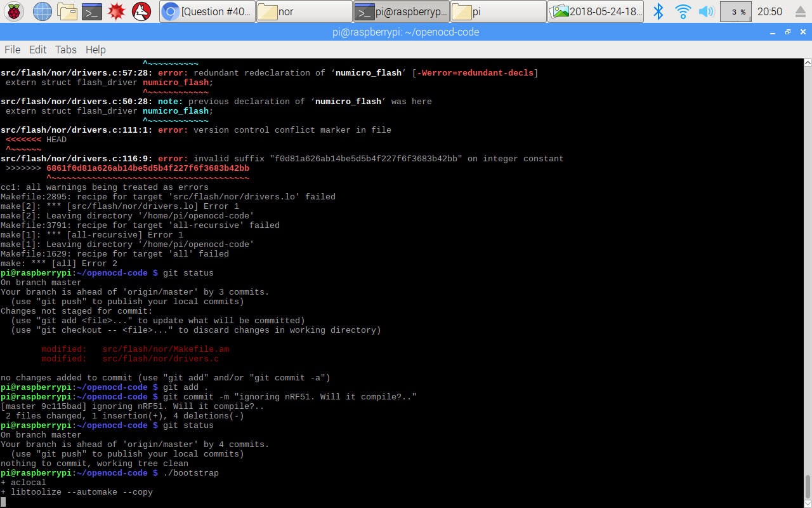812x508 pixels.
Task: Launch the web browser globe icon
Action: pyautogui.click(x=42, y=11)
